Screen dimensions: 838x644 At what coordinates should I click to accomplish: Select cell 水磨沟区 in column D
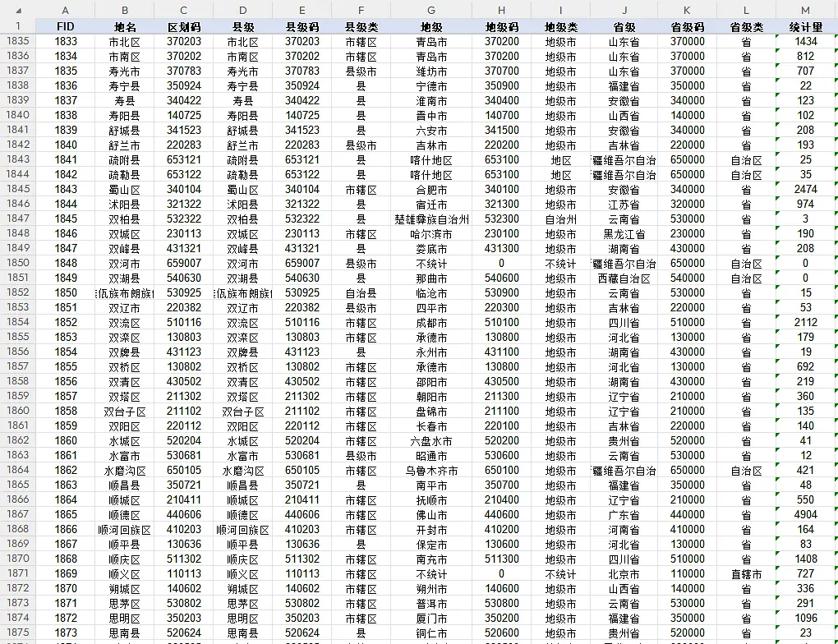click(x=242, y=471)
